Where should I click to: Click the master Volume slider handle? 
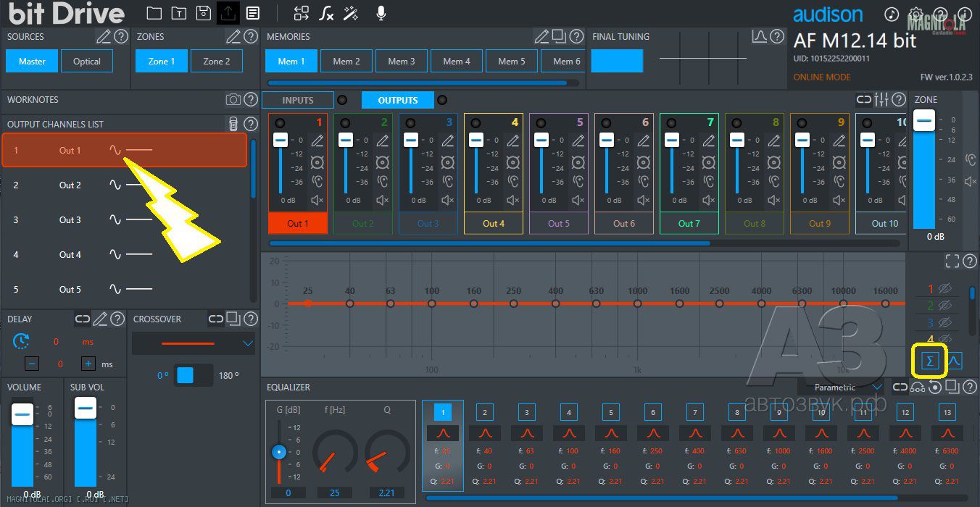tap(22, 414)
